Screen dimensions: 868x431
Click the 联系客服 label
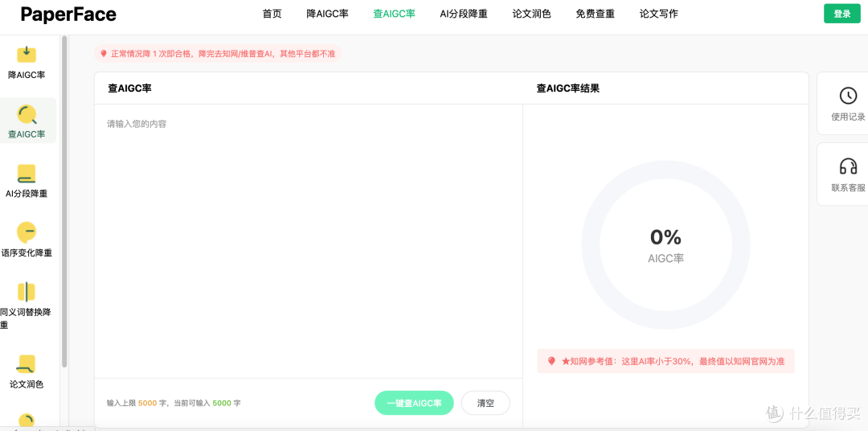(848, 188)
